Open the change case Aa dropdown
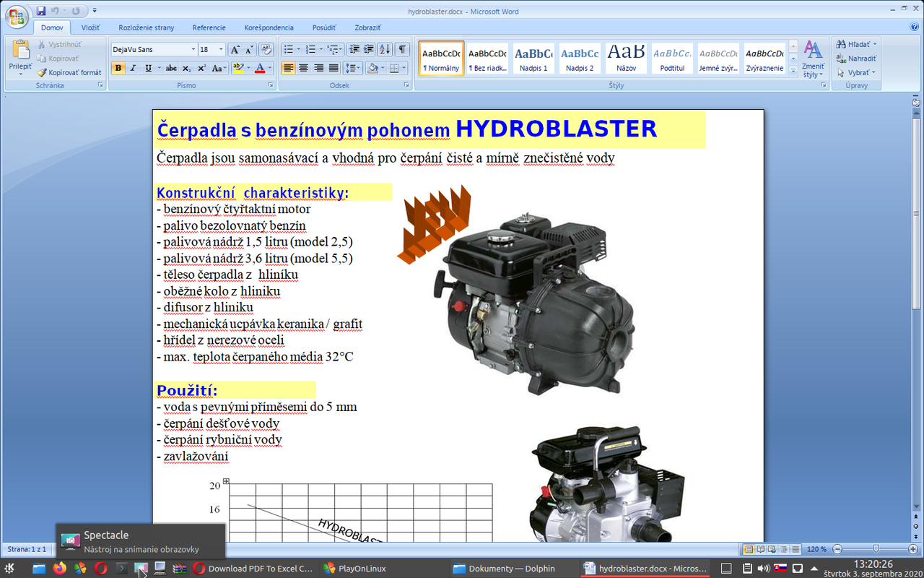 point(219,69)
